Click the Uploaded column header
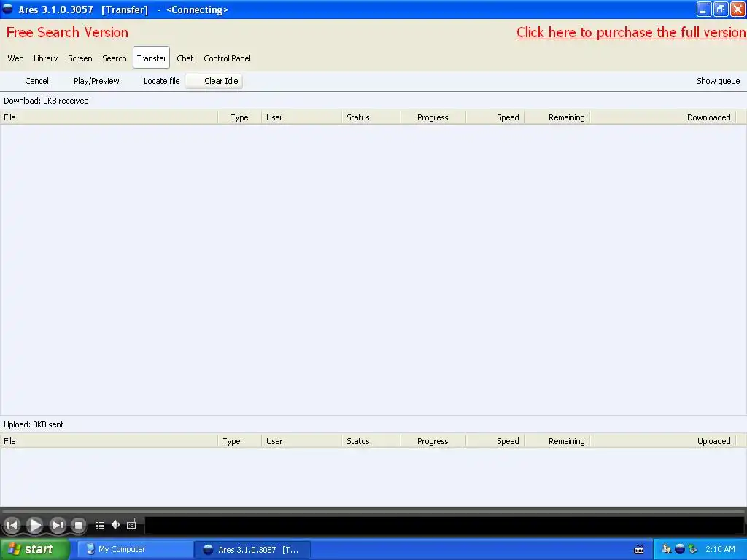Image resolution: width=747 pixels, height=560 pixels. coord(663,441)
